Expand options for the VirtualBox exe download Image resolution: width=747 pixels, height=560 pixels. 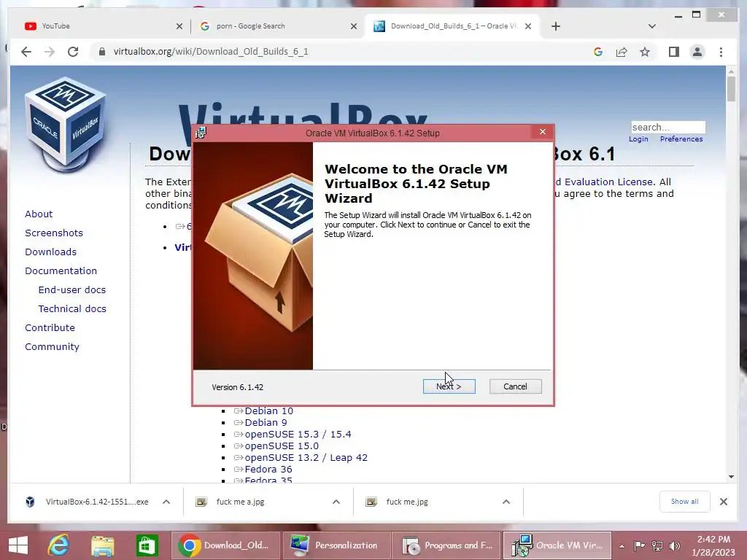(x=166, y=502)
